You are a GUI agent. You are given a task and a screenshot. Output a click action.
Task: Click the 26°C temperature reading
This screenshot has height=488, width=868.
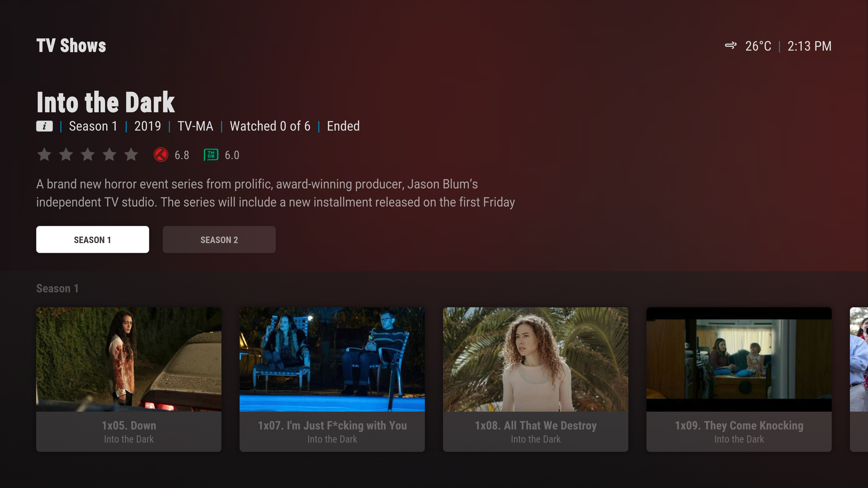[758, 46]
